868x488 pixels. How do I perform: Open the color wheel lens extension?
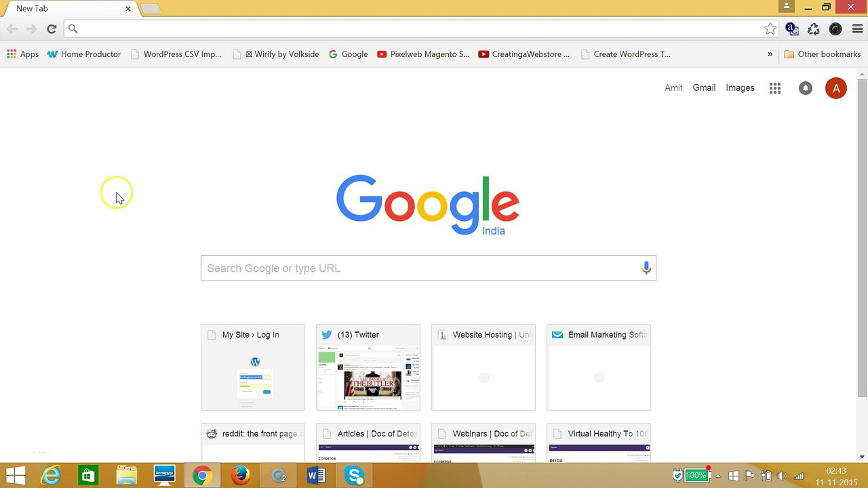tap(835, 28)
